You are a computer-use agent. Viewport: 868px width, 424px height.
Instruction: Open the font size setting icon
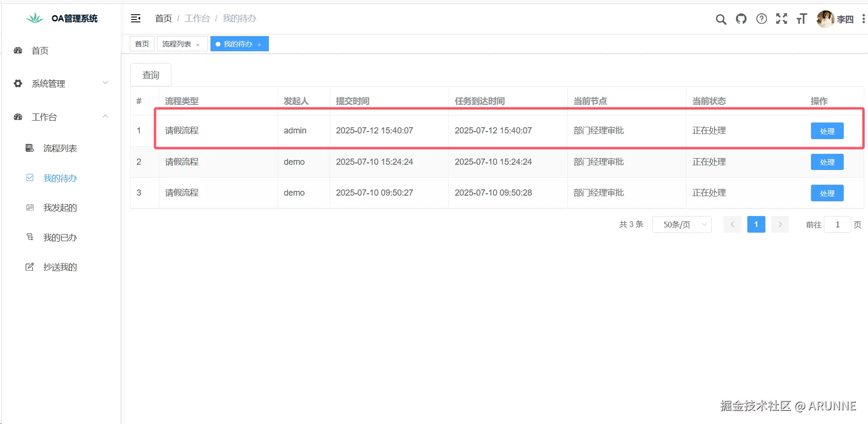(802, 19)
